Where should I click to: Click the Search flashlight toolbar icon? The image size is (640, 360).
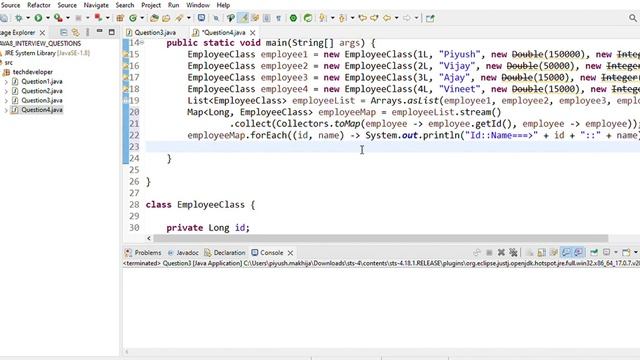pyautogui.click(x=179, y=18)
